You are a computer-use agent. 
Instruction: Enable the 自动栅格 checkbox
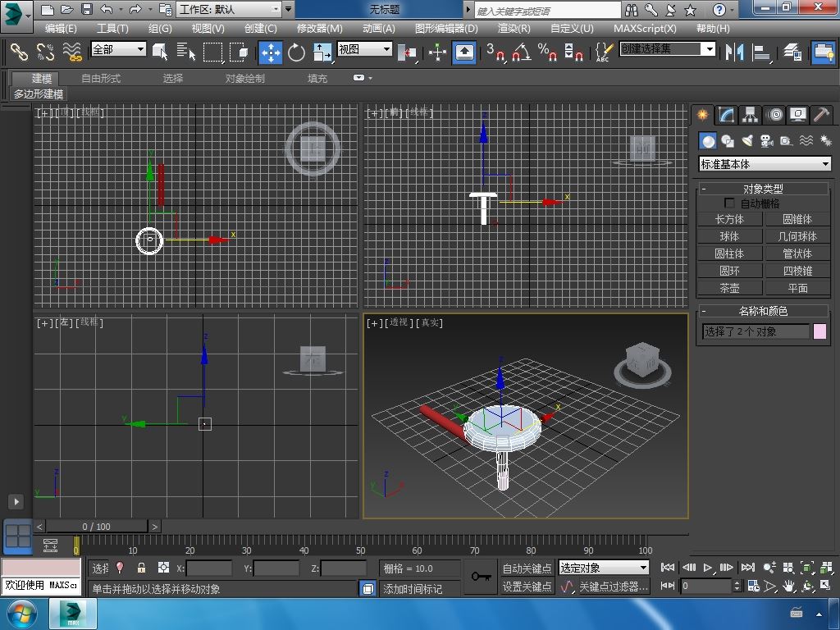pos(729,203)
